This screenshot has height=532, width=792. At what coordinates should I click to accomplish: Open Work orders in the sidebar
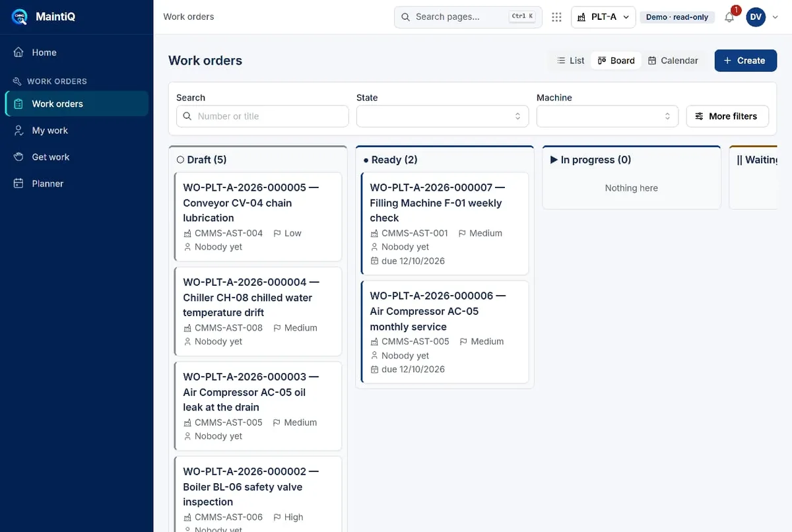click(77, 104)
